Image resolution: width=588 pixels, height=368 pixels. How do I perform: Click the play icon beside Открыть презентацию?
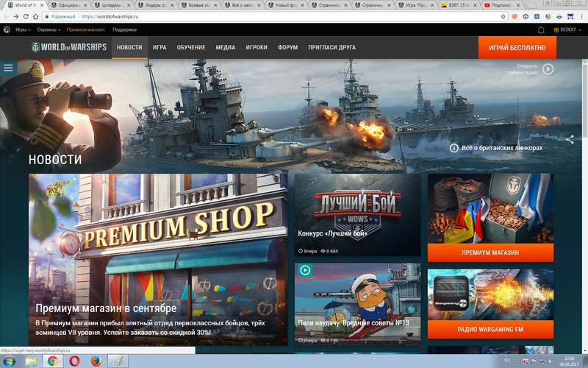[548, 69]
